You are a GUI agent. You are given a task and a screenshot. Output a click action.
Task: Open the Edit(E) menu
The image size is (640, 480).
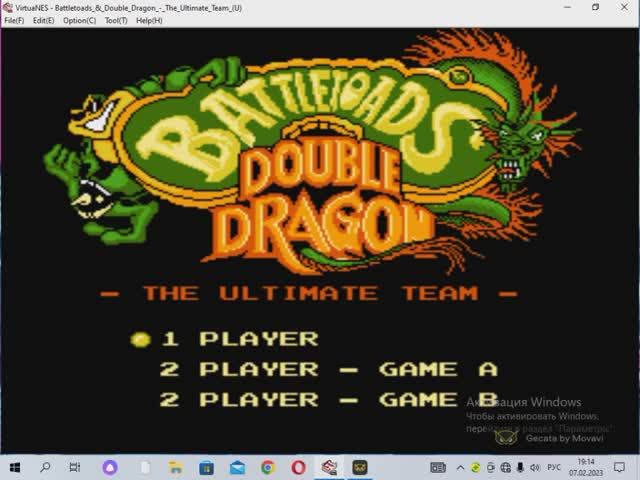point(43,20)
